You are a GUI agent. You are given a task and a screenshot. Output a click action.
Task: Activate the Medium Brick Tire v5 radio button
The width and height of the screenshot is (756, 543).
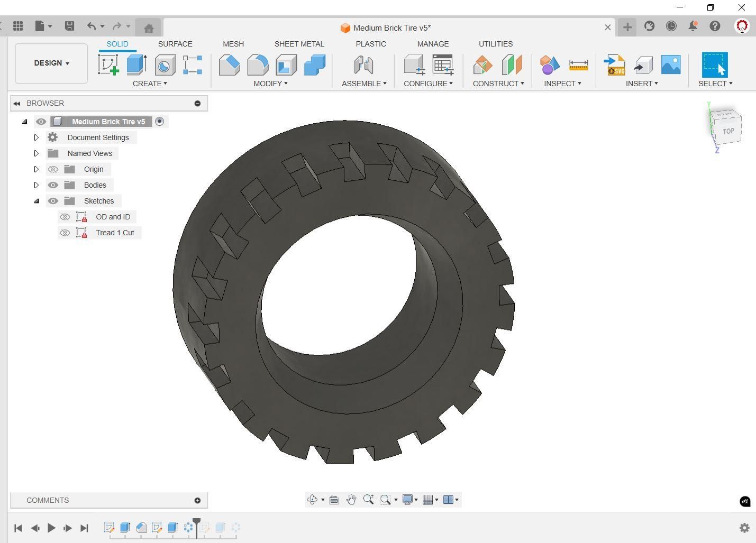click(160, 122)
